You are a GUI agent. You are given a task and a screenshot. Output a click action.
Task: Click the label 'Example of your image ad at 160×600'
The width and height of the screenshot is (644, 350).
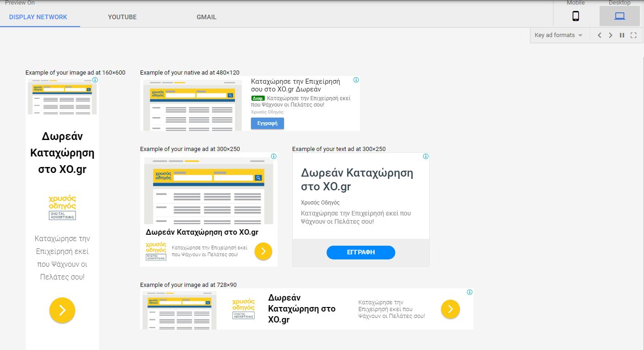pyautogui.click(x=75, y=72)
